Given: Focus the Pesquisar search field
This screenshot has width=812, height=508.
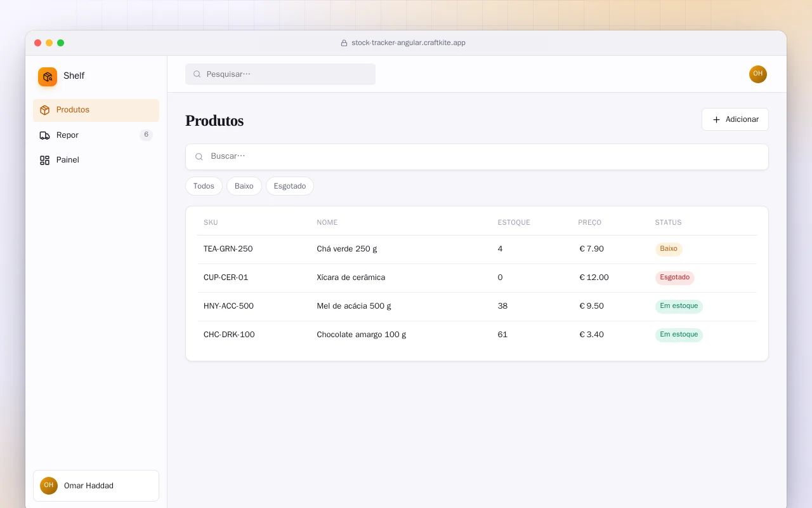Looking at the screenshot, I should click(x=280, y=74).
